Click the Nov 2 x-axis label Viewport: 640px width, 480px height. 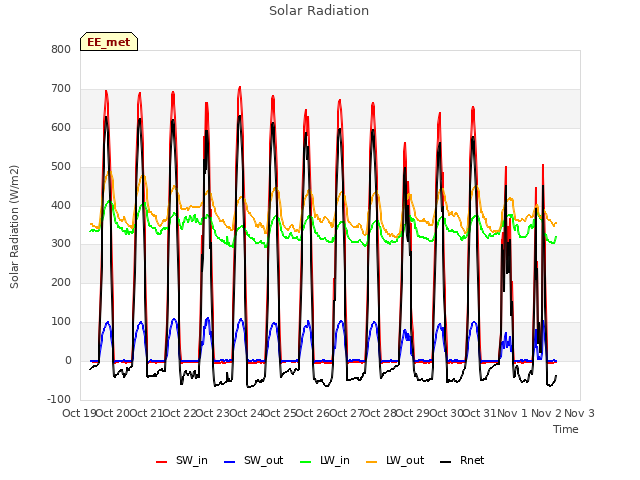point(546,413)
